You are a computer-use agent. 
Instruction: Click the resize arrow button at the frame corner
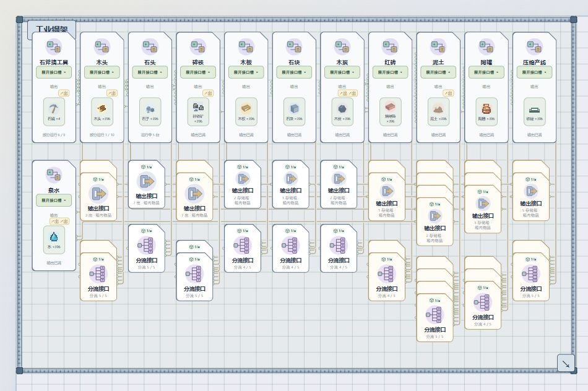point(566,363)
